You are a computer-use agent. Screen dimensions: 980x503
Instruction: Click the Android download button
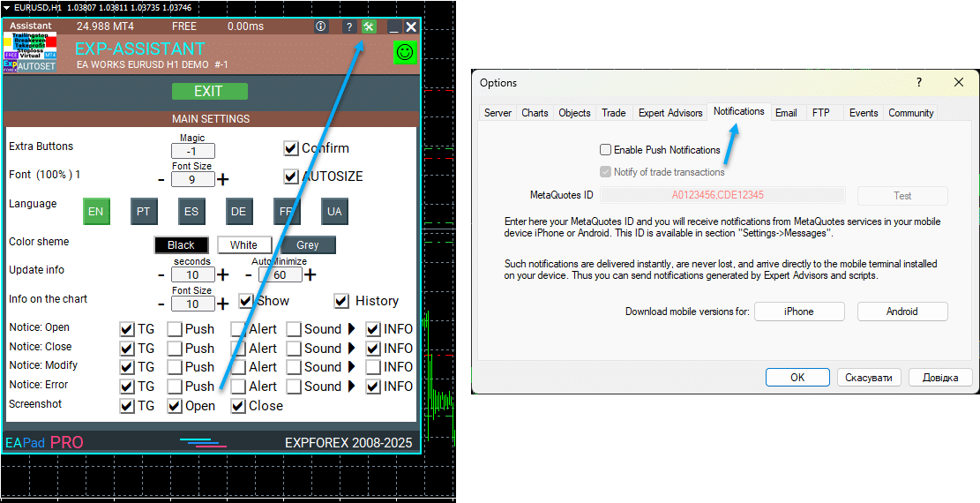point(901,312)
